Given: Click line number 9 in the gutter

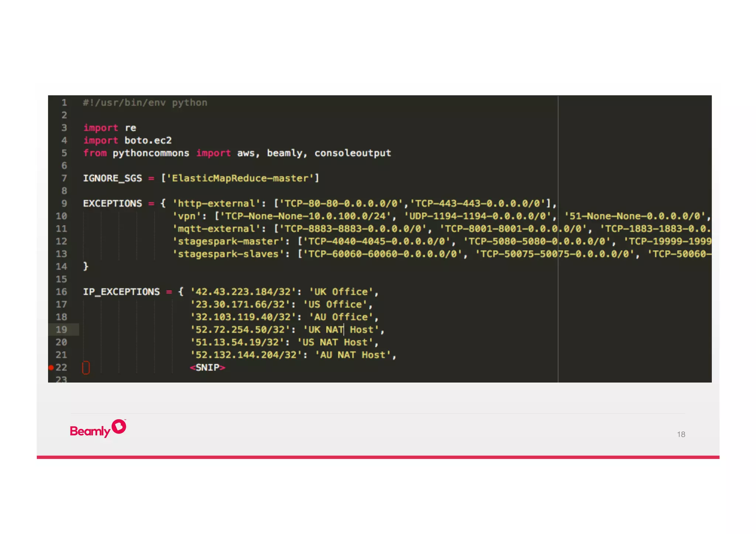Looking at the screenshot, I should coord(64,203).
